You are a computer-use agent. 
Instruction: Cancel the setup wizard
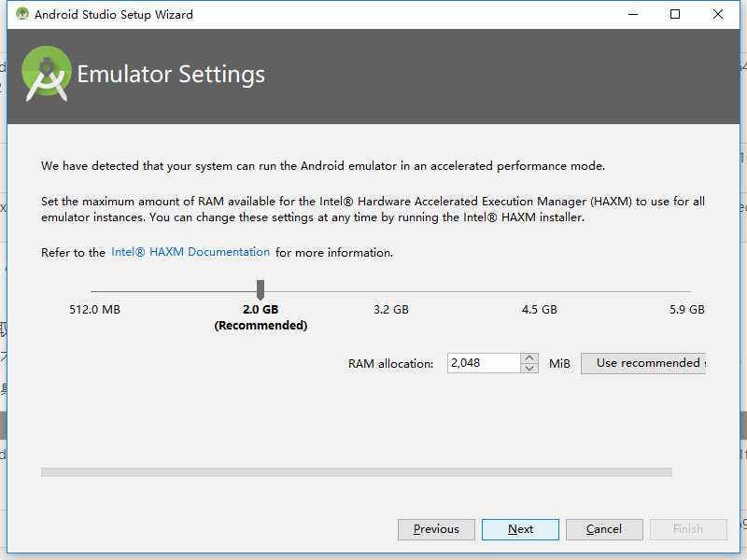tap(604, 529)
